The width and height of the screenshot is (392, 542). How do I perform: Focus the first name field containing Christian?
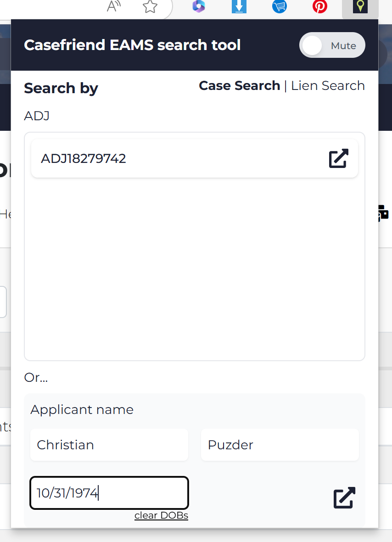[109, 445]
